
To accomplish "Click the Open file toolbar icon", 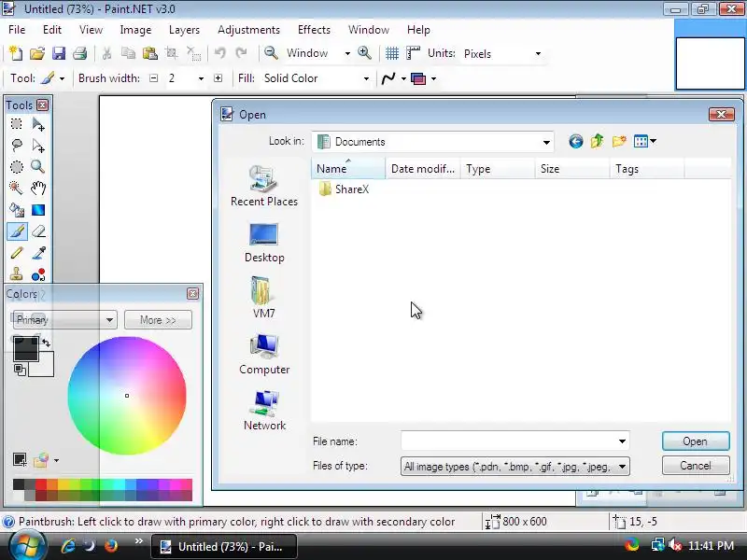I will [37, 53].
